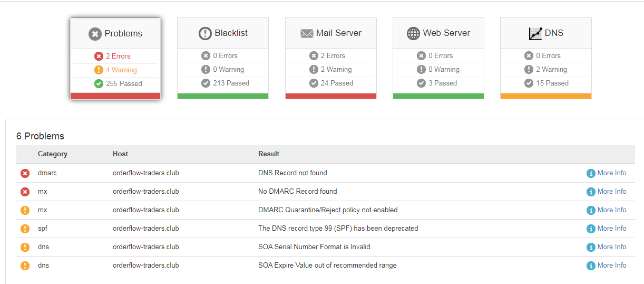Open More Info for DNS Record not found
Image resolution: width=644 pixels, height=284 pixels.
click(x=607, y=173)
